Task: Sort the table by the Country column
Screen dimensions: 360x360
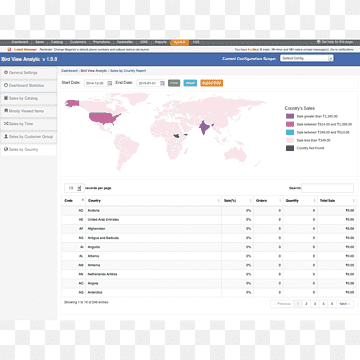Action: click(153, 201)
